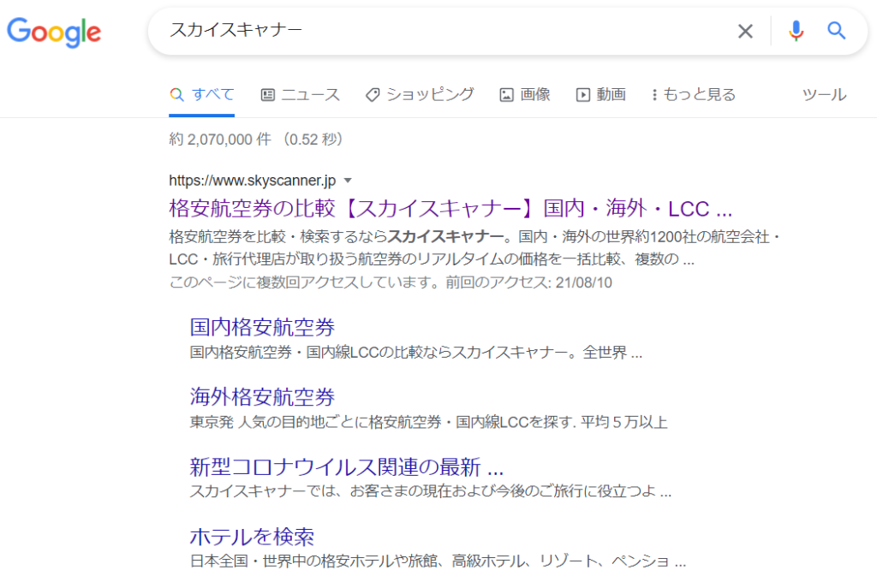This screenshot has height=588, width=877.
Task: Click the picture icon beside 画像
Action: coord(506,95)
